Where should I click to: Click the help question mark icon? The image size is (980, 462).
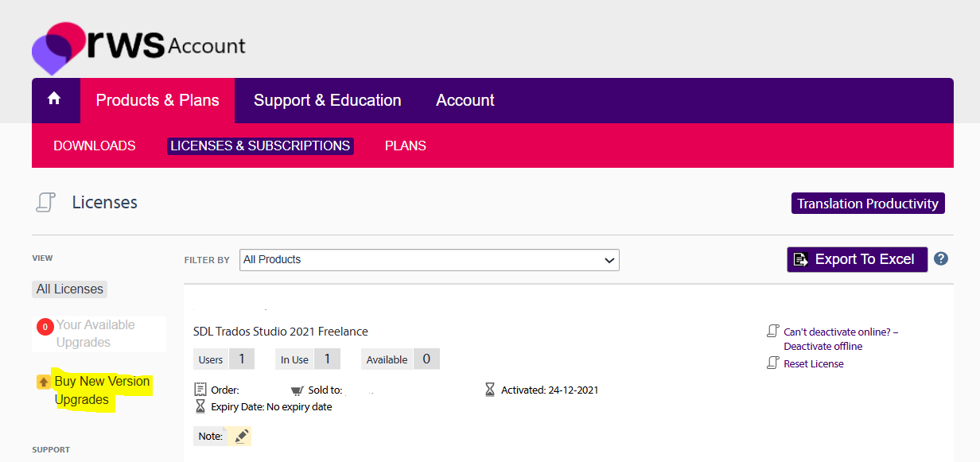[x=941, y=258]
